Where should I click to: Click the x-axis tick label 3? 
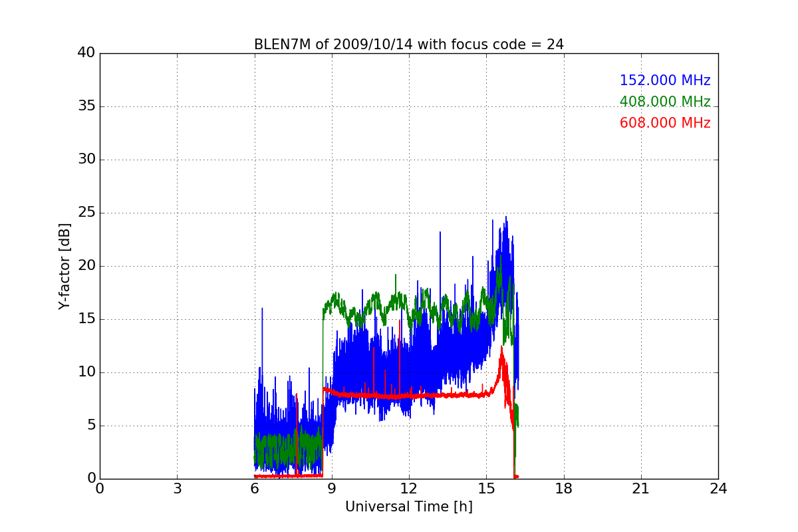(x=177, y=489)
